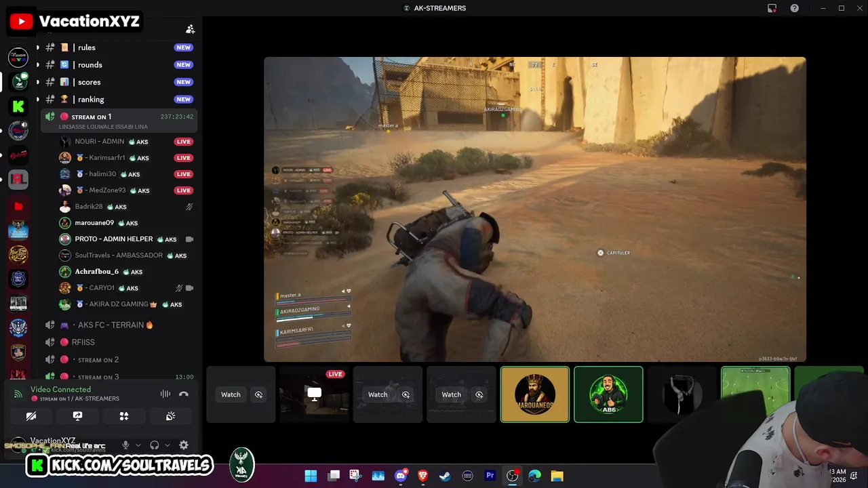
Task: Click LIVE badge next to MedZone93
Action: [x=184, y=190]
